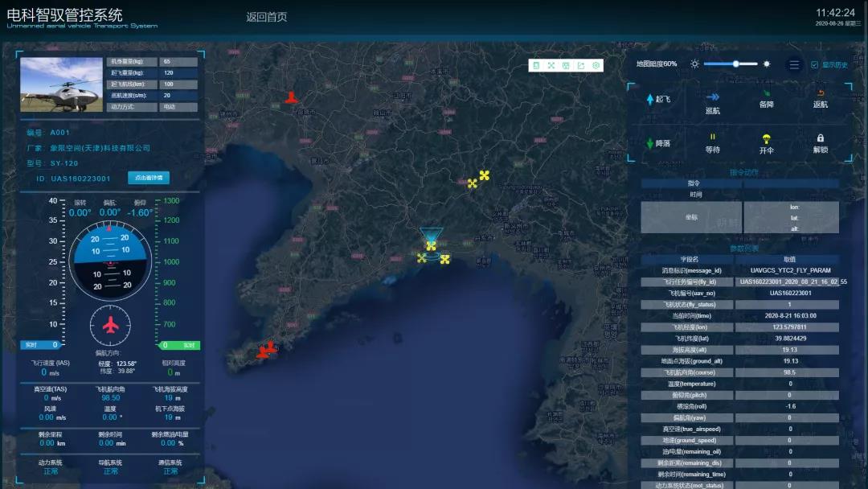Screen dimensions: 868x489
Task: Select the 巡航 cruise command icon
Action: (712, 97)
